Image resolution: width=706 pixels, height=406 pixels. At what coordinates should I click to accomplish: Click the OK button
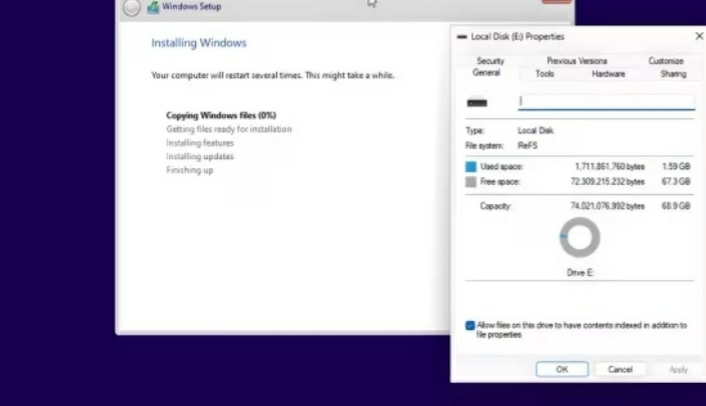tap(562, 369)
